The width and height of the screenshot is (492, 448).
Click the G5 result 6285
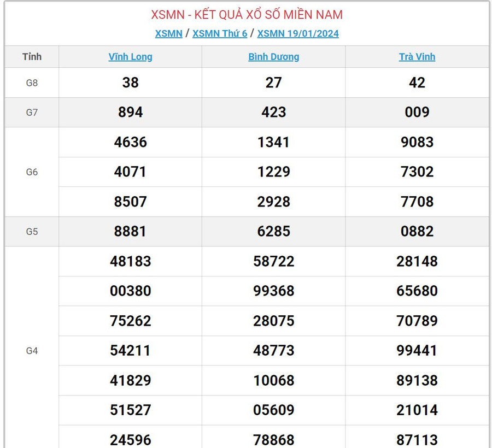click(273, 232)
